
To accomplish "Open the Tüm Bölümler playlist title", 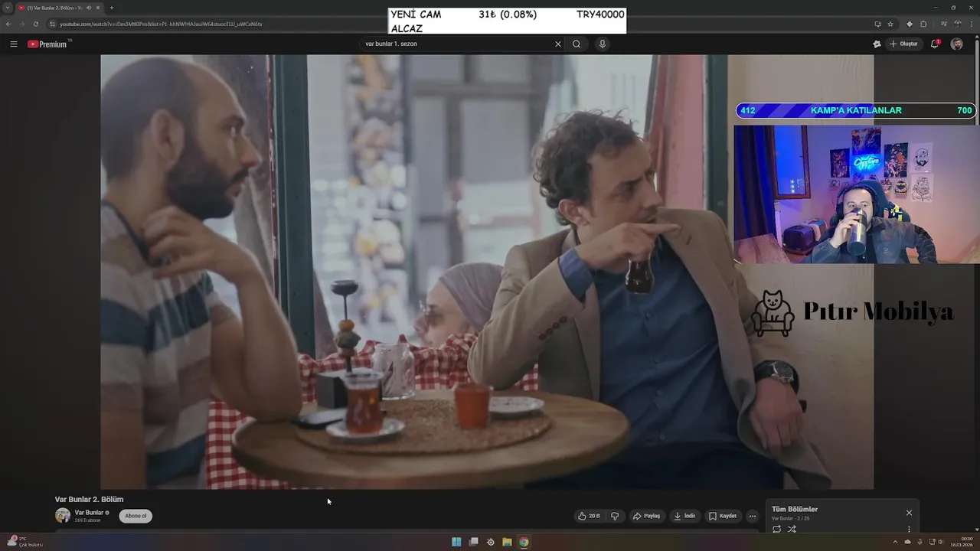I will click(x=795, y=509).
